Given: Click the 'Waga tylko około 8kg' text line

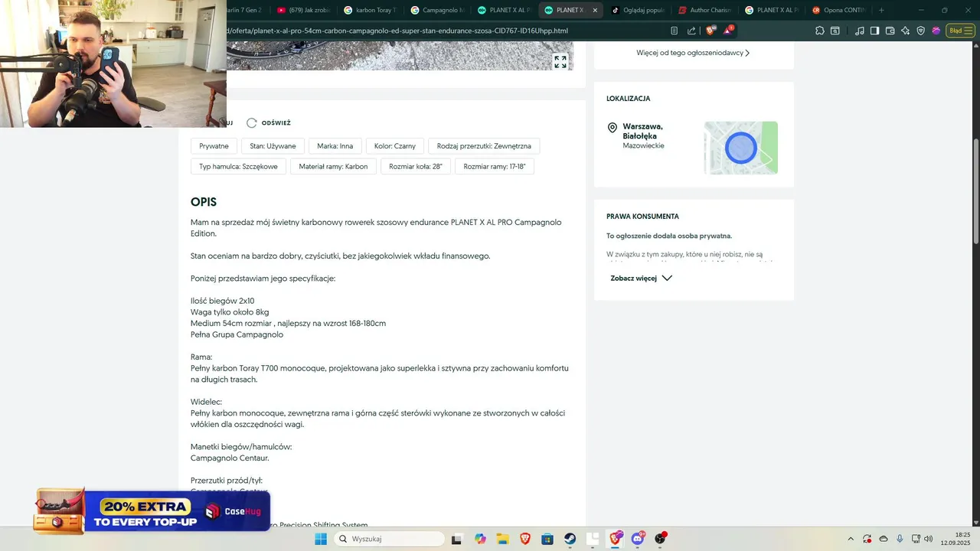Looking at the screenshot, I should [x=230, y=312].
